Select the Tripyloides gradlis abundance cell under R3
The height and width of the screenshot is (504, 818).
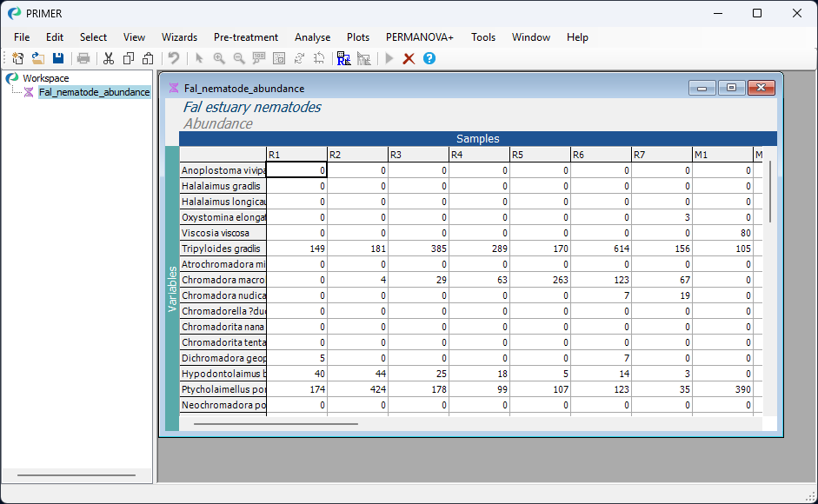tap(417, 248)
